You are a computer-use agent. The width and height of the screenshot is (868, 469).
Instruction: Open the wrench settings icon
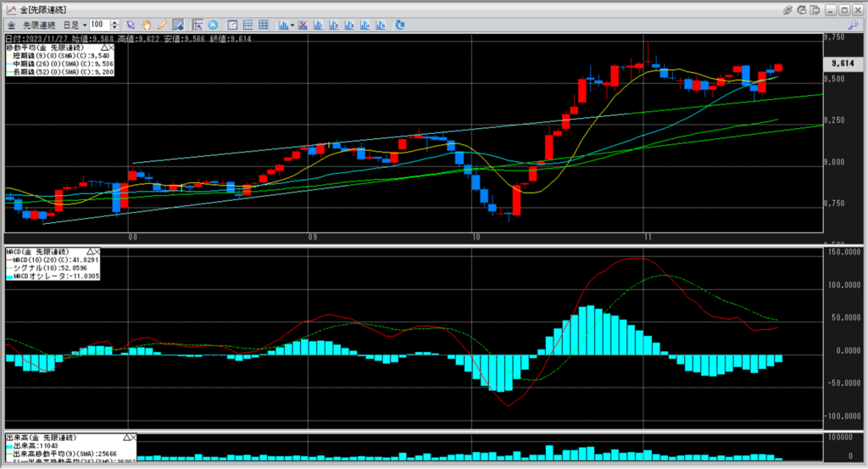[x=853, y=25]
